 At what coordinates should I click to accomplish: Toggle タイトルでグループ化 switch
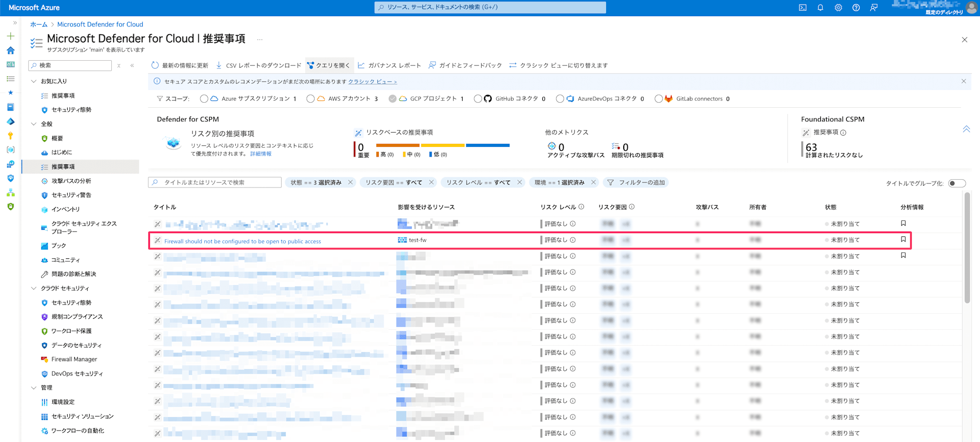point(957,183)
